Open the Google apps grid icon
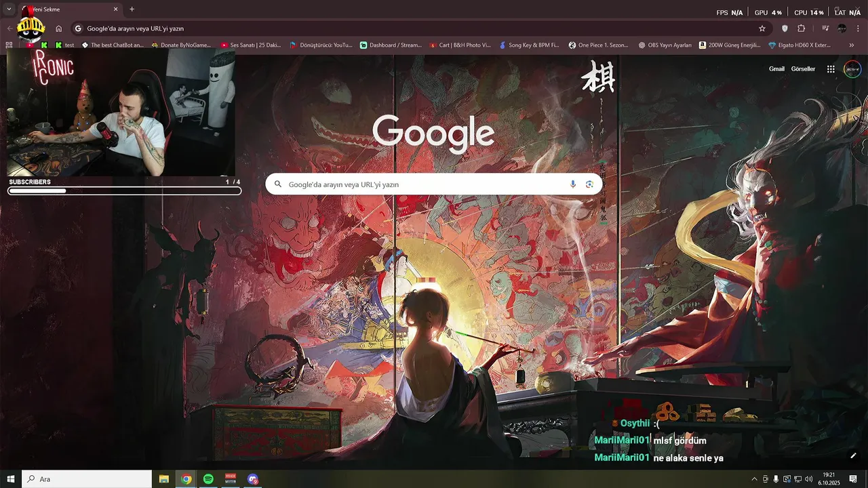Image resolution: width=868 pixels, height=488 pixels. point(831,68)
